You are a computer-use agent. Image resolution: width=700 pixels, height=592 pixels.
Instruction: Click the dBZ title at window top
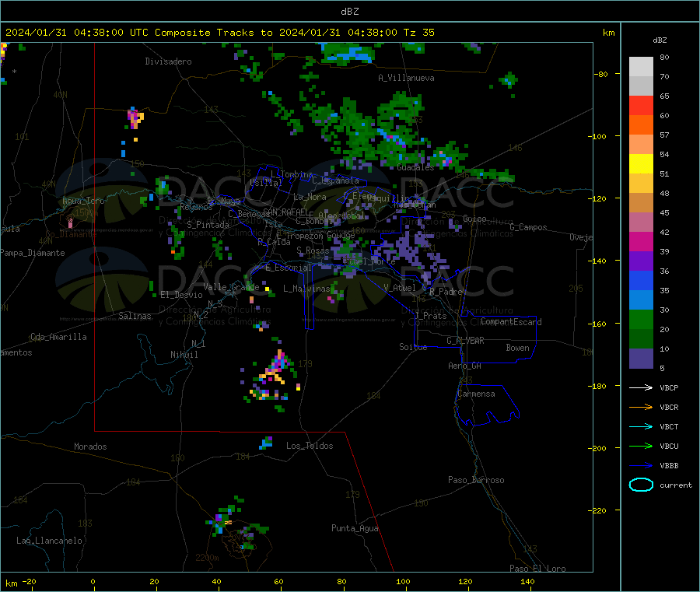tap(349, 12)
